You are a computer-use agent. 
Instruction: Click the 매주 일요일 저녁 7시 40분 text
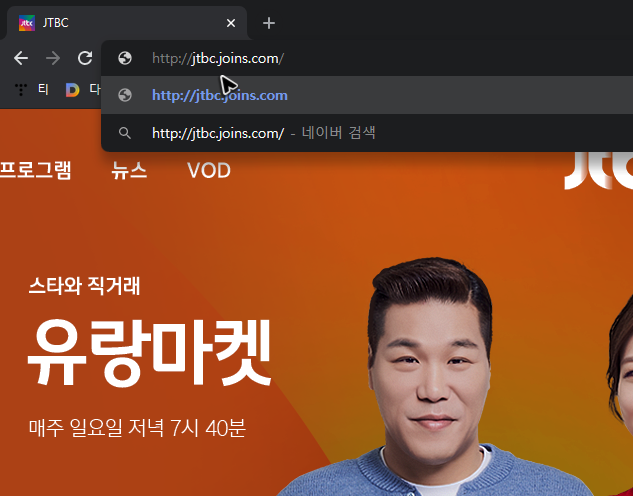137,428
